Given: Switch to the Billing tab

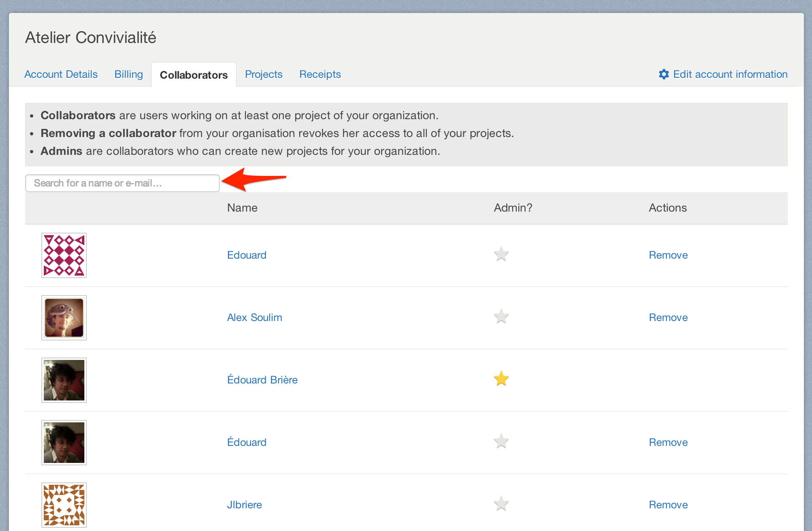Looking at the screenshot, I should coord(129,74).
